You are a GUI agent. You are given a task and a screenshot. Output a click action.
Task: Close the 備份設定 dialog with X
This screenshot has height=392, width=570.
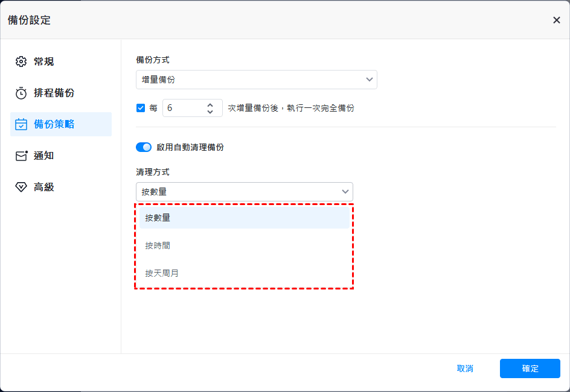point(556,20)
